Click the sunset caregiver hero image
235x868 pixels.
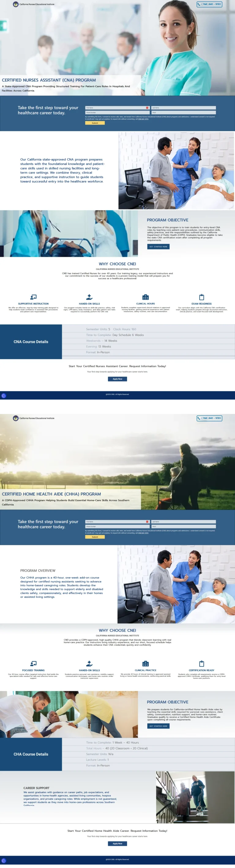click(x=117, y=462)
